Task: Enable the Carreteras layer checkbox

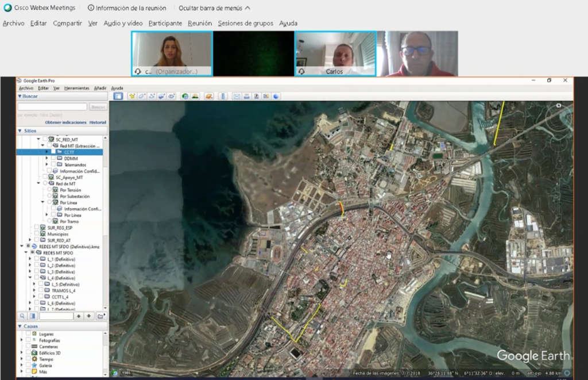Action: coord(28,347)
